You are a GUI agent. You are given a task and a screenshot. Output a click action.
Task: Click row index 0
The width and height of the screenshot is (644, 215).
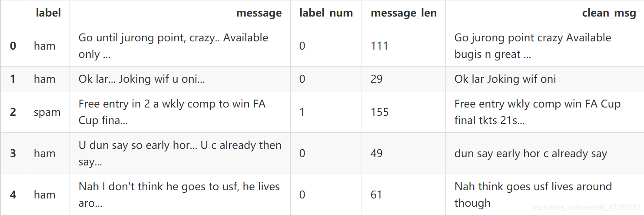pos(13,46)
